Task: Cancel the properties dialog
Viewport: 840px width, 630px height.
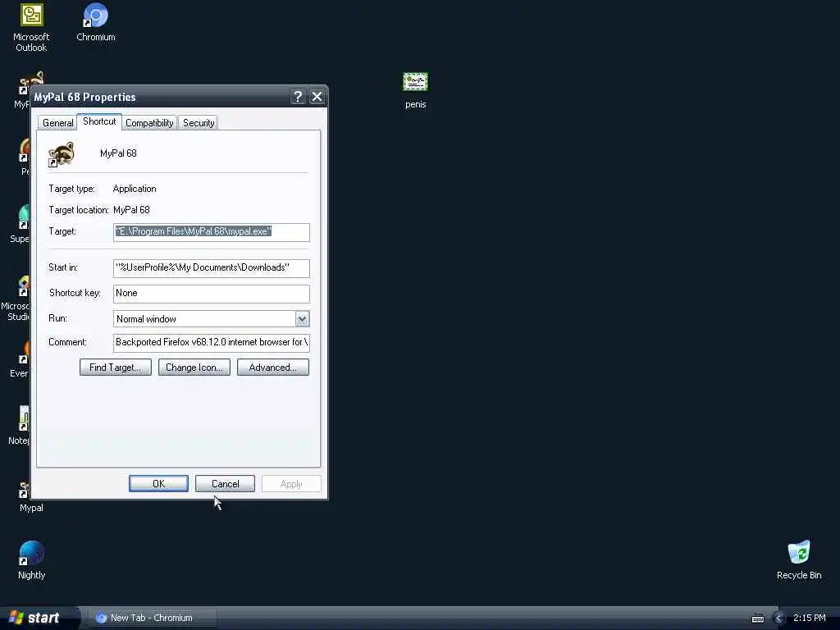Action: click(x=225, y=484)
